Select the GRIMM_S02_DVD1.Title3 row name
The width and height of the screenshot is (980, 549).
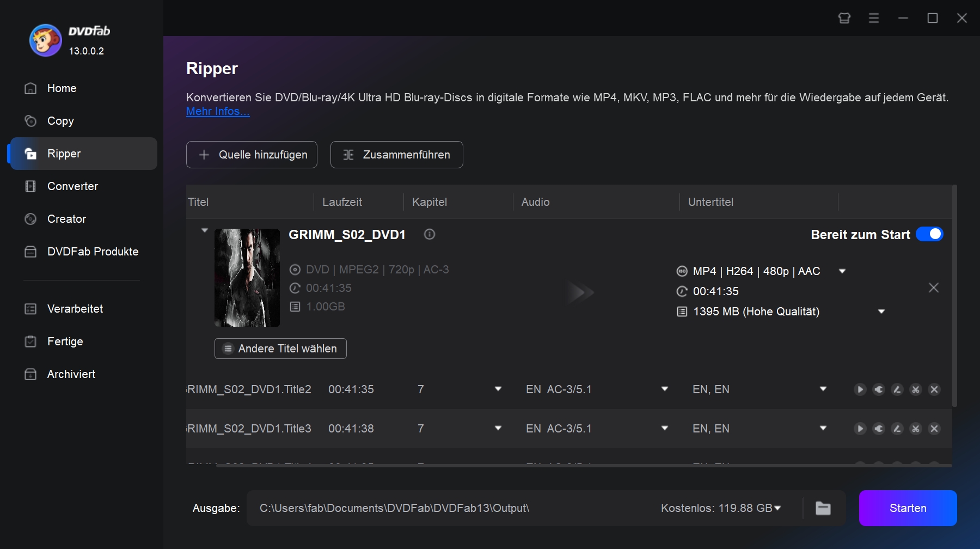[249, 429]
